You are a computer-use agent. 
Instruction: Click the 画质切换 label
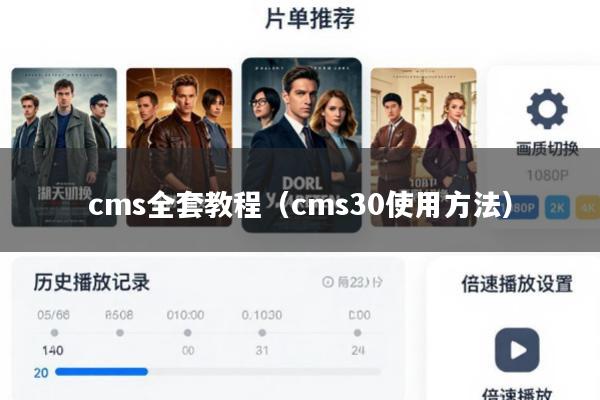pyautogui.click(x=547, y=149)
